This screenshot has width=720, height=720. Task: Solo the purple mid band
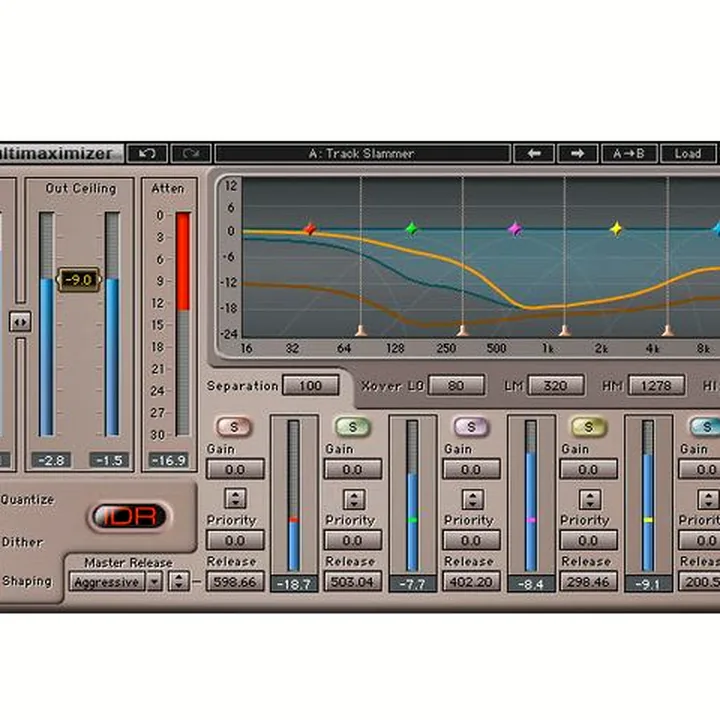471,427
